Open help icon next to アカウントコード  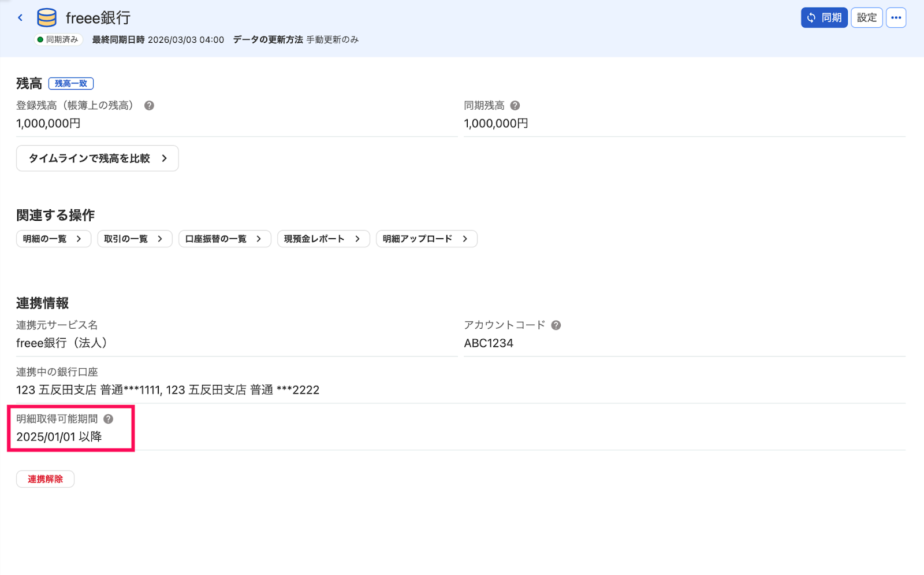[x=556, y=325]
